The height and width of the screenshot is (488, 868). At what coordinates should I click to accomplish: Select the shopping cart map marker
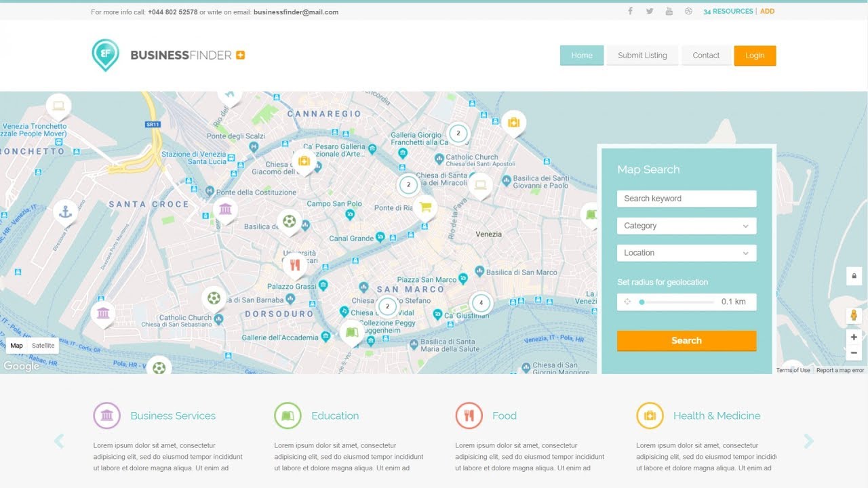425,207
